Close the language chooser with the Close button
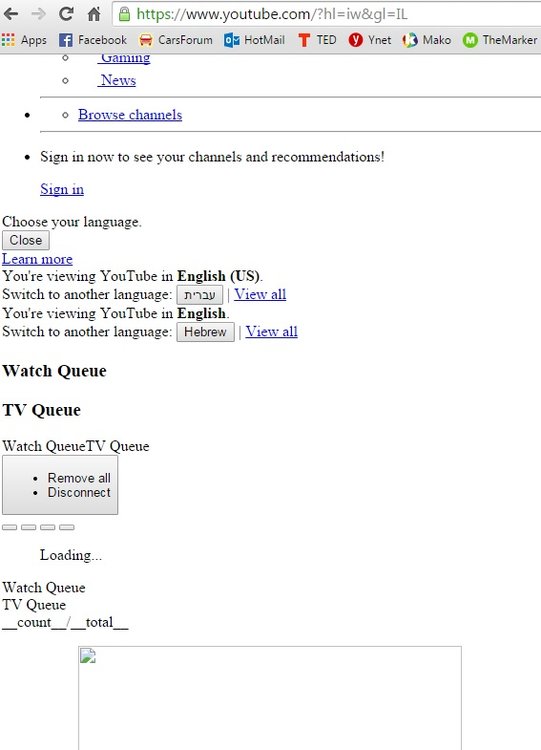Viewport: 541px width, 750px height. pyautogui.click(x=26, y=240)
